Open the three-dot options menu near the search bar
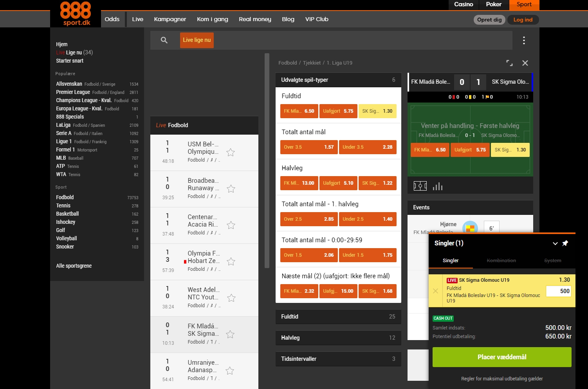588x389 pixels. tap(524, 40)
